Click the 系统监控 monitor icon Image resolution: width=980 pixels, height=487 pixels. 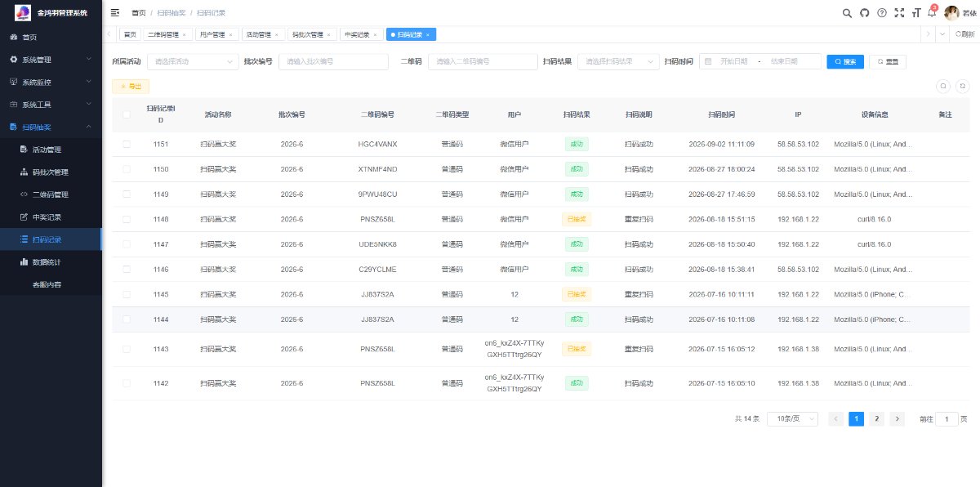click(13, 83)
